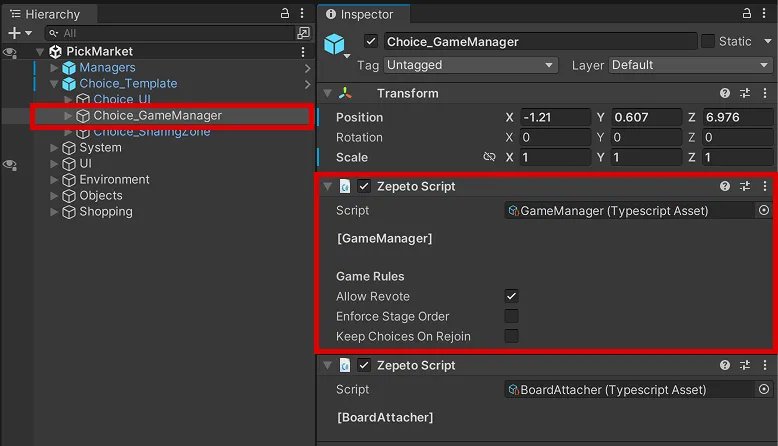
Task: Open the Layer dropdown
Action: [690, 65]
